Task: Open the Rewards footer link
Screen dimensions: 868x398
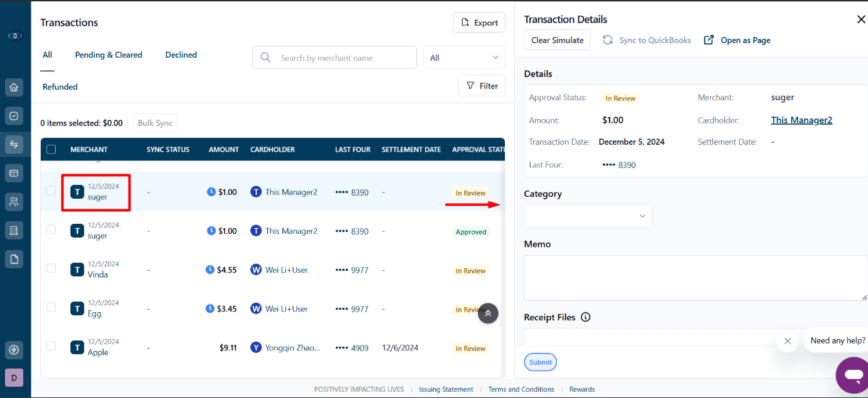Action: point(582,389)
